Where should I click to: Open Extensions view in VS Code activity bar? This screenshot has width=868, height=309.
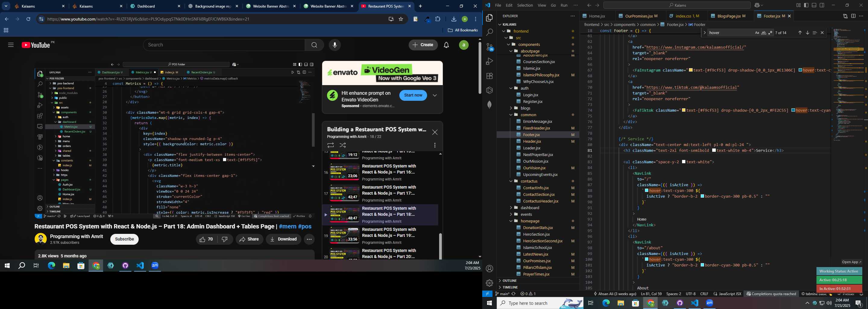pyautogui.click(x=489, y=76)
